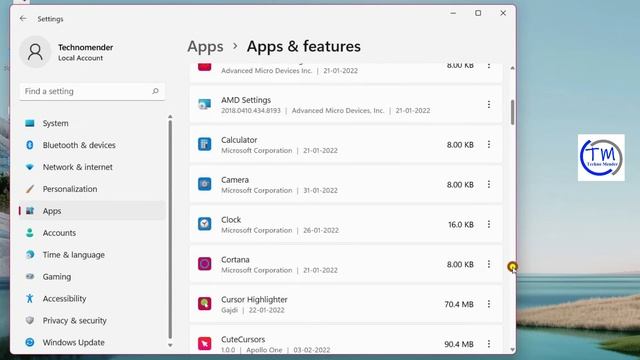Open Accessibility settings

coord(92,299)
